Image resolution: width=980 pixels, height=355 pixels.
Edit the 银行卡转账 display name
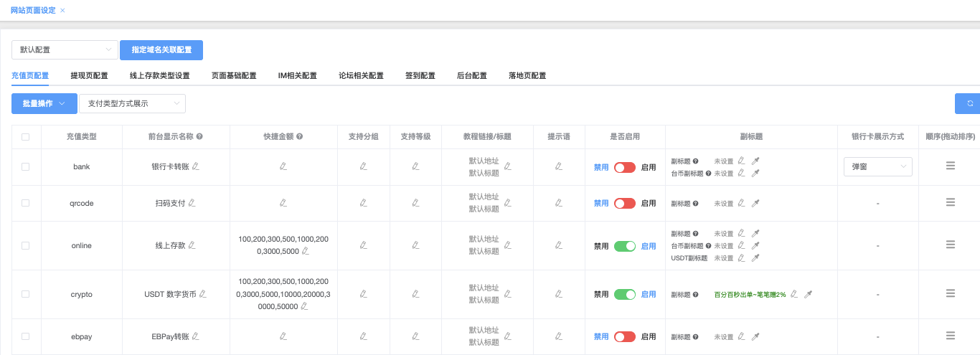(x=196, y=166)
